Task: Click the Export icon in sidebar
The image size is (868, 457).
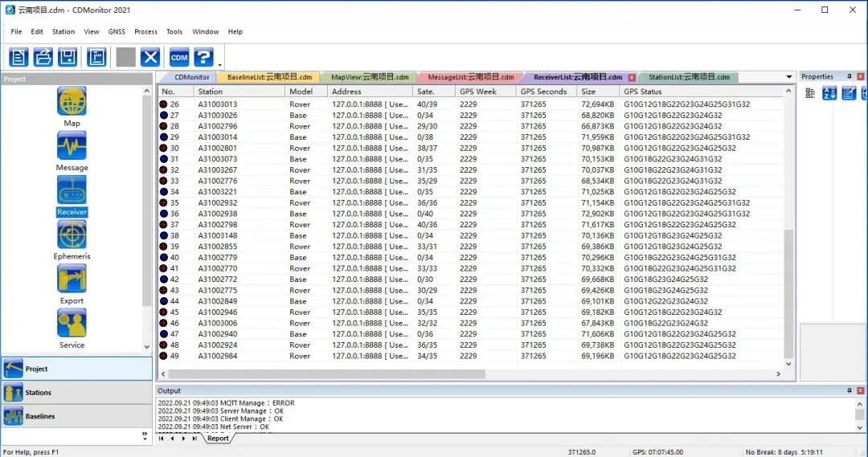Action: tap(72, 280)
